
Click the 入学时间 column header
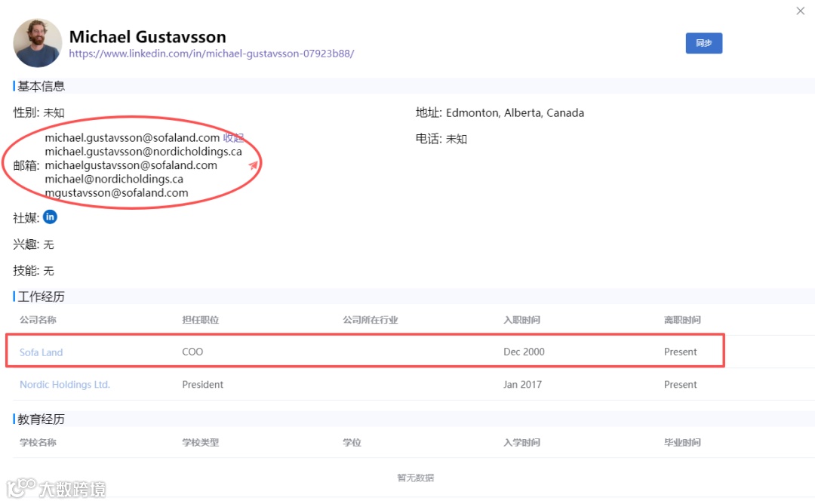point(522,442)
